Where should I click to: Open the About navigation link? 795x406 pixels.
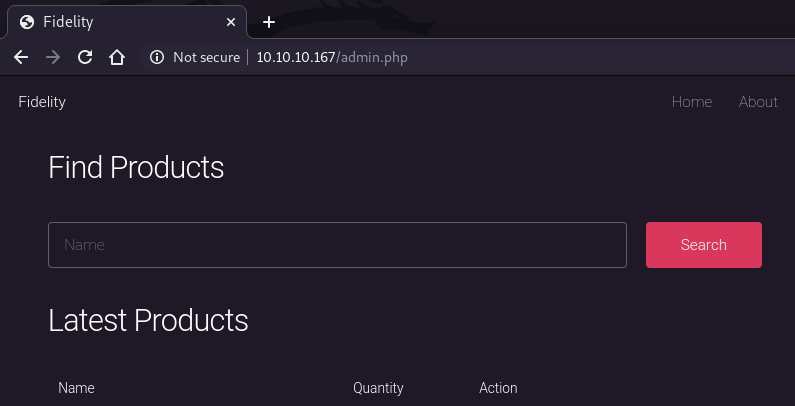(x=758, y=102)
